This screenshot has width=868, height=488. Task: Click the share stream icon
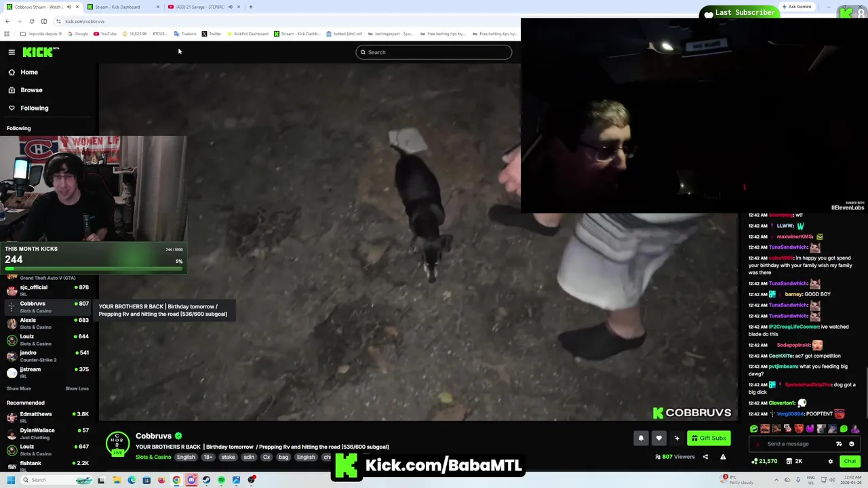click(705, 457)
